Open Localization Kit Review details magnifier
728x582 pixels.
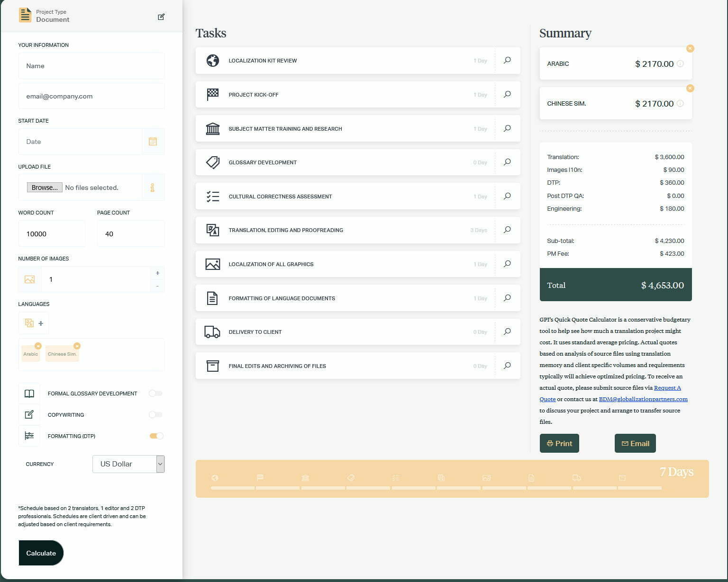(507, 61)
